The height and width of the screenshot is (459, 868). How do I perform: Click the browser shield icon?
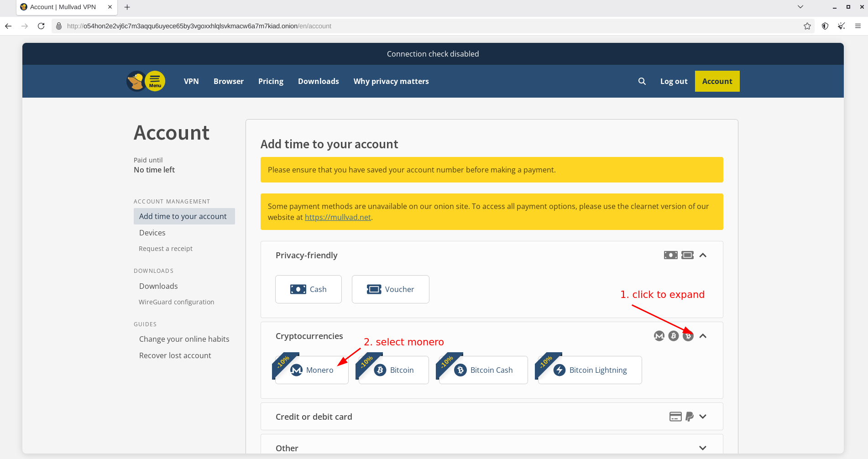(x=825, y=26)
